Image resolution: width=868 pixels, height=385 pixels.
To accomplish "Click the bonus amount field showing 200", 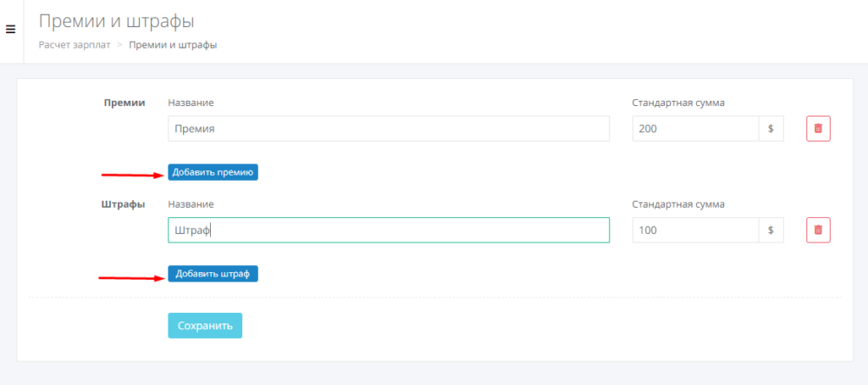I will (695, 129).
